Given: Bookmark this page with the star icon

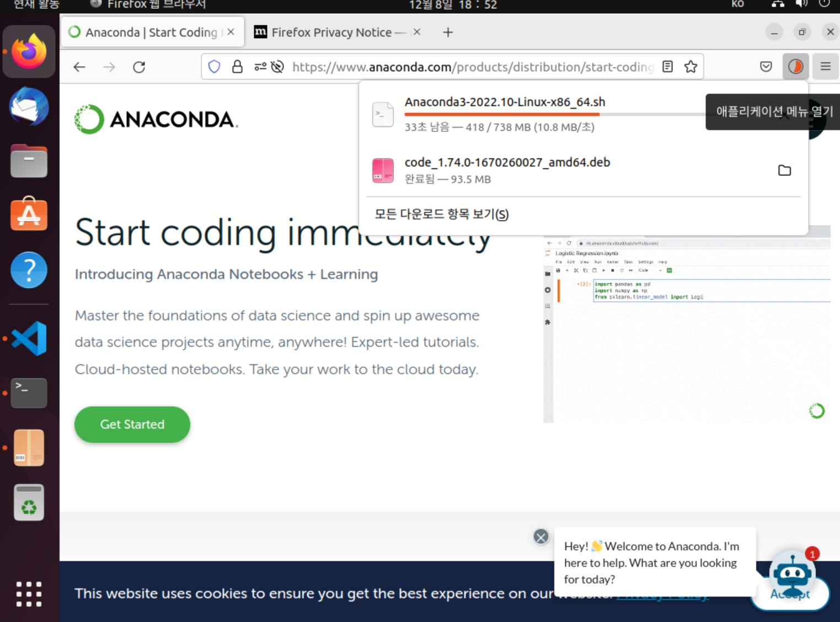Looking at the screenshot, I should [x=691, y=67].
